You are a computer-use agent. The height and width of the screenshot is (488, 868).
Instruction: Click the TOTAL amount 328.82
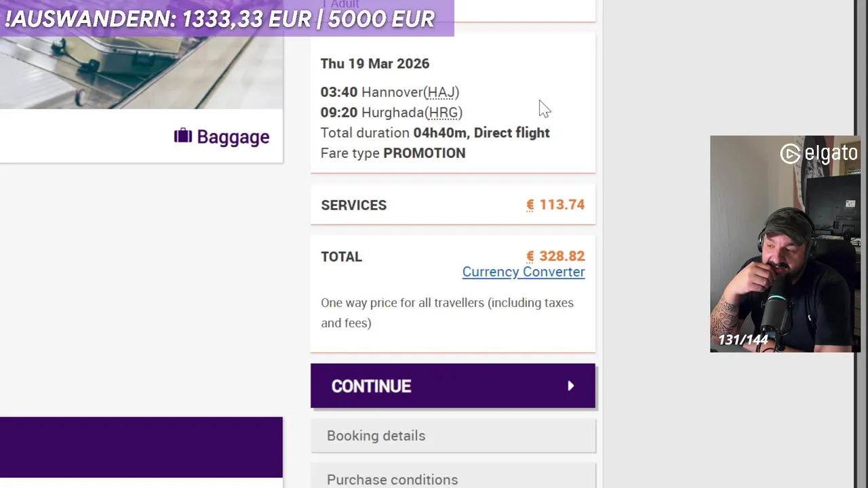561,256
